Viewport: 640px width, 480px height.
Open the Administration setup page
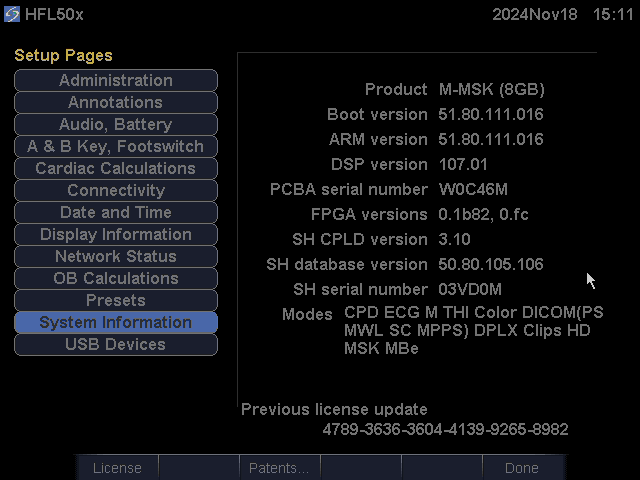pyautogui.click(x=116, y=81)
